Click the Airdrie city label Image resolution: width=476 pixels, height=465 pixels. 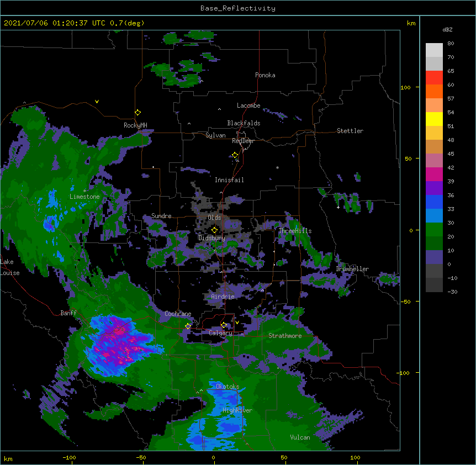coord(223,297)
